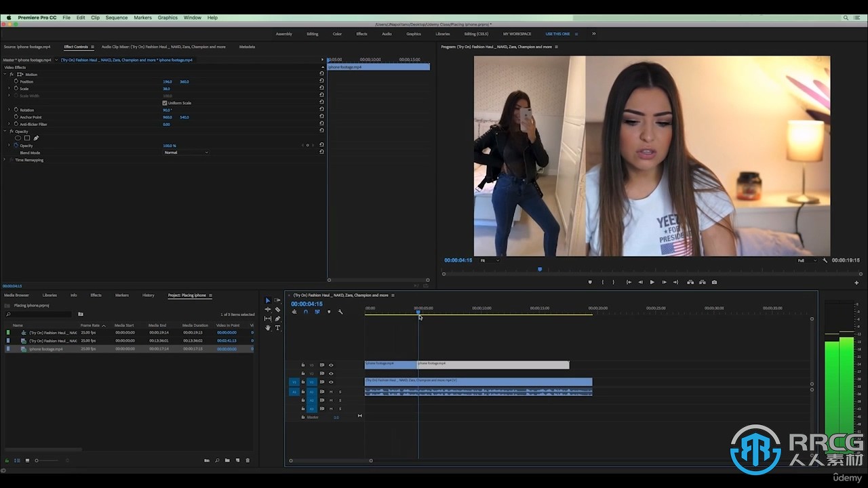Select the Track Select Forward tool
Screen dimensions: 868x488
(277, 300)
